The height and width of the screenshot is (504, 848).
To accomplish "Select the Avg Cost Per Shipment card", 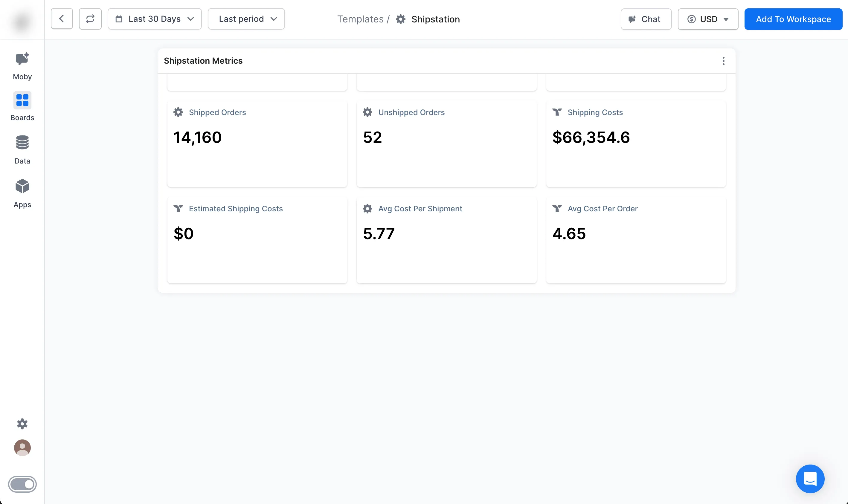I will (446, 240).
